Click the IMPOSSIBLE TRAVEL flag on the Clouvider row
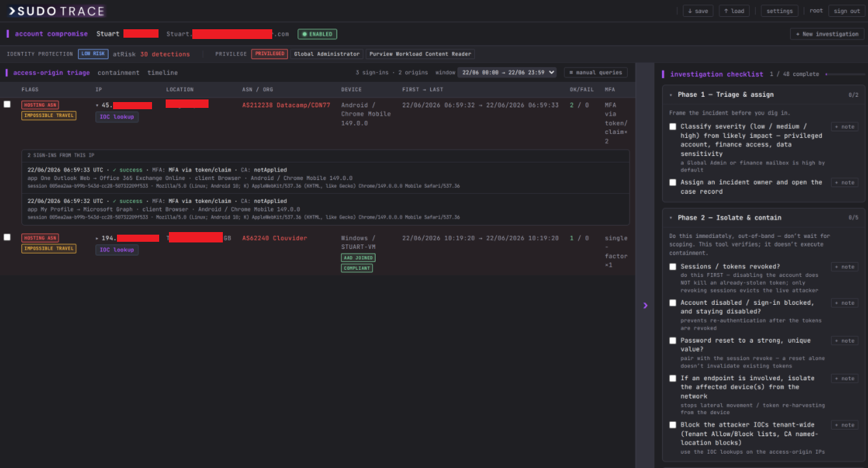The width and height of the screenshot is (868, 468). click(x=49, y=248)
